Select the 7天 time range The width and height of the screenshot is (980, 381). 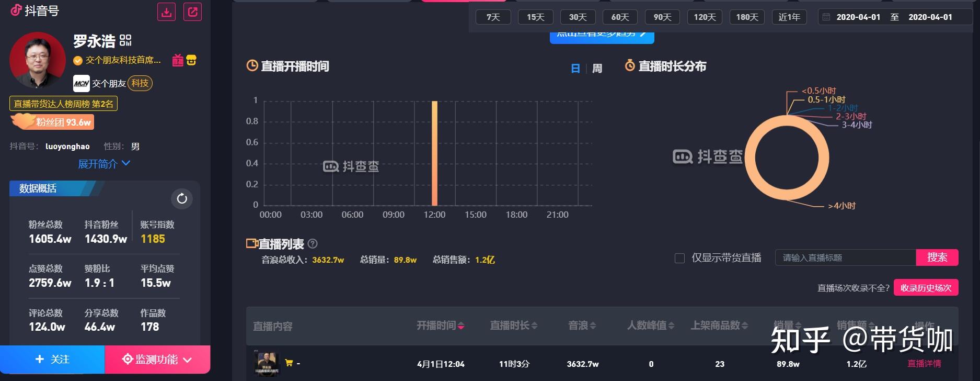tap(493, 17)
